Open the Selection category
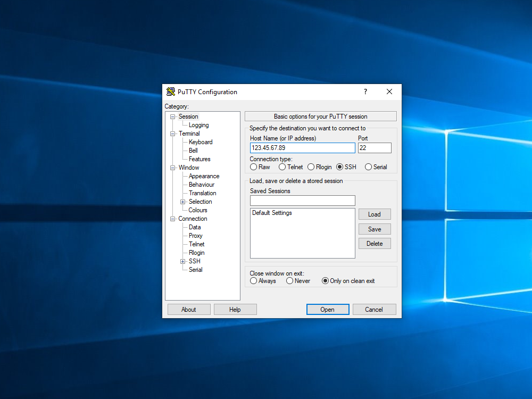 click(x=200, y=202)
